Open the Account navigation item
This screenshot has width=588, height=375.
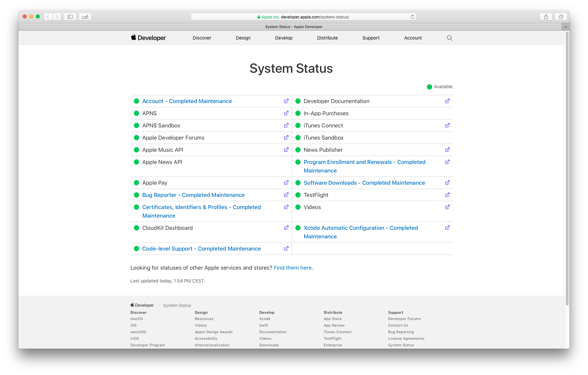(413, 38)
